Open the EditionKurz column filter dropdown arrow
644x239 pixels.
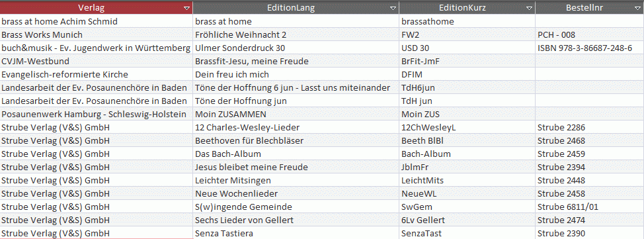(x=529, y=8)
